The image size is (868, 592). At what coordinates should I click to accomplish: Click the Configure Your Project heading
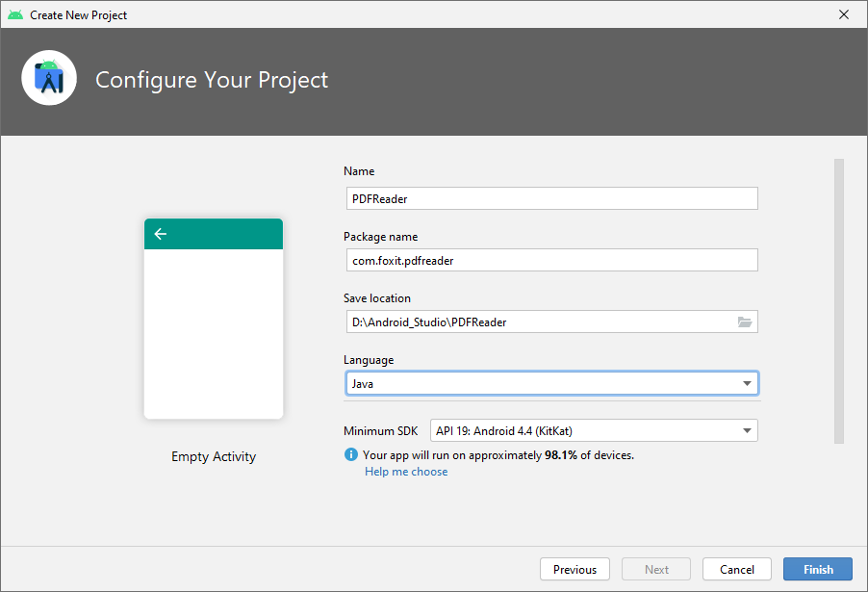click(212, 80)
